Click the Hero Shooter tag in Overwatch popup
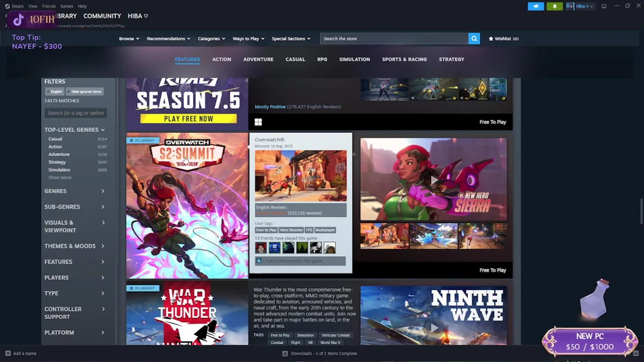644x362 pixels. [x=291, y=230]
